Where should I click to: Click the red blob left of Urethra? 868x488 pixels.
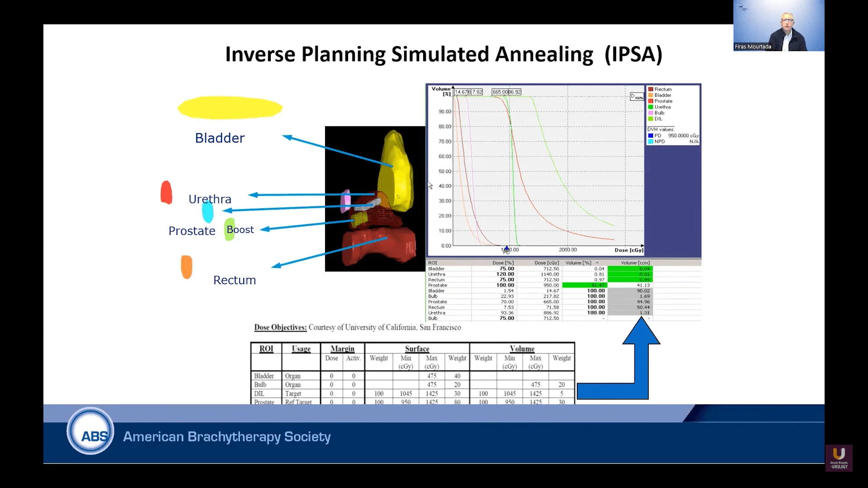pyautogui.click(x=166, y=192)
